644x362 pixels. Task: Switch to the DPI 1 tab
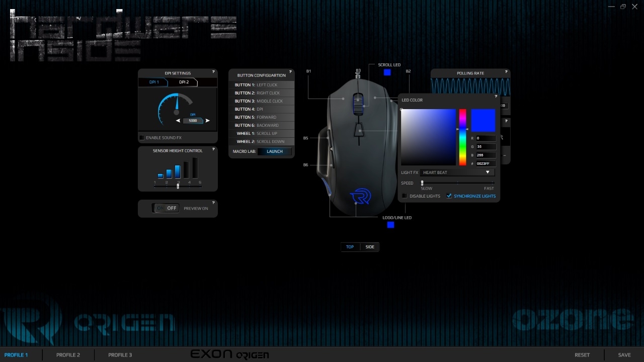pos(153,82)
